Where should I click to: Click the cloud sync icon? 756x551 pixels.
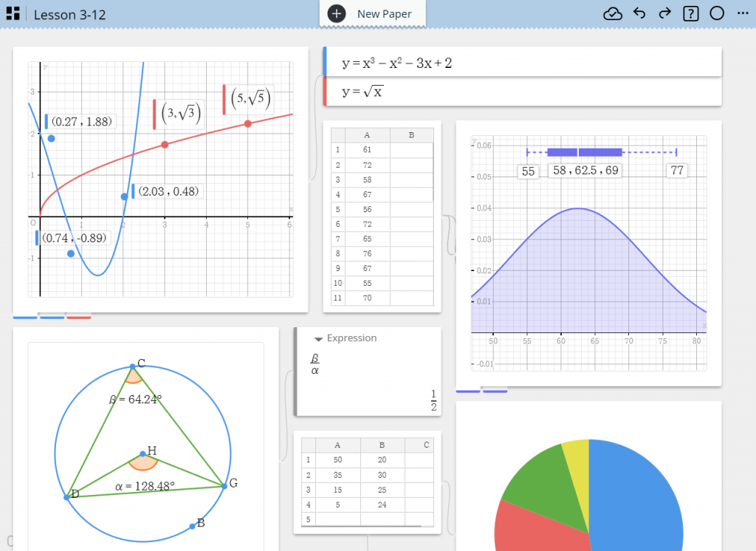613,14
